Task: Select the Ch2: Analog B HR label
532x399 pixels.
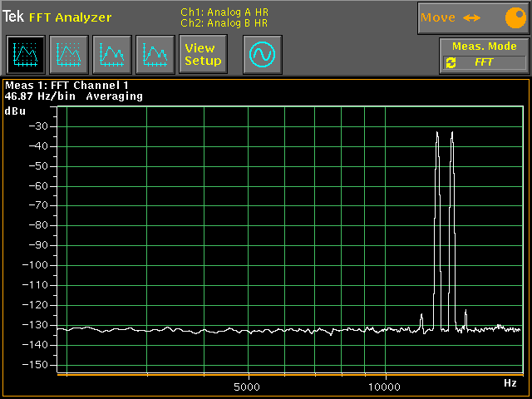Action: pos(224,23)
